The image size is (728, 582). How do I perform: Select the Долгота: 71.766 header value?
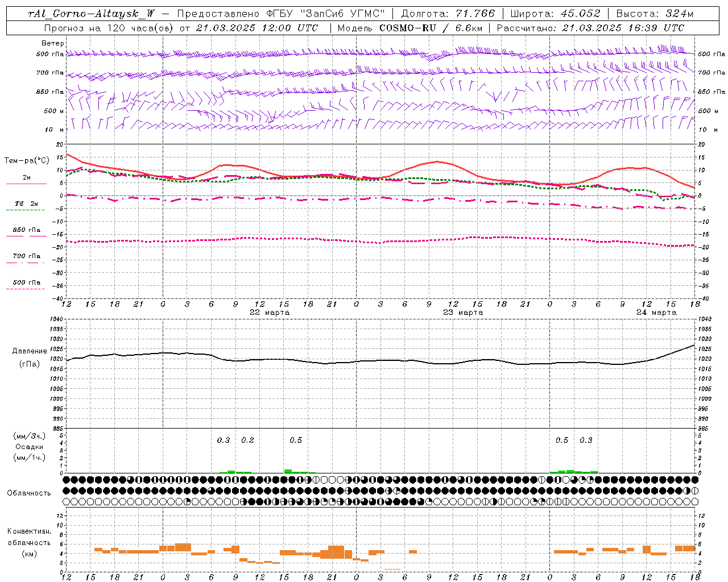click(448, 14)
